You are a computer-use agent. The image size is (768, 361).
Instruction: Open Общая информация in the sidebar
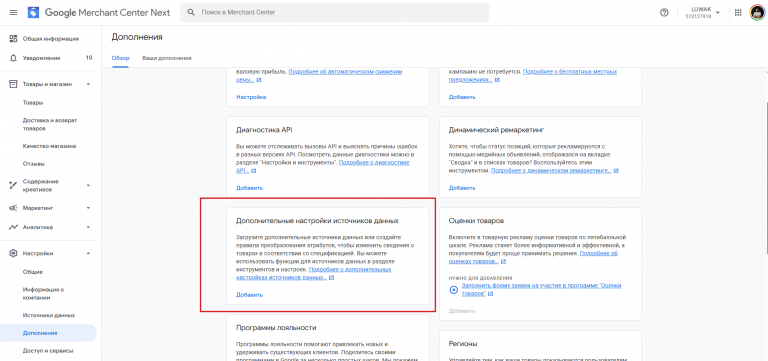tap(50, 39)
